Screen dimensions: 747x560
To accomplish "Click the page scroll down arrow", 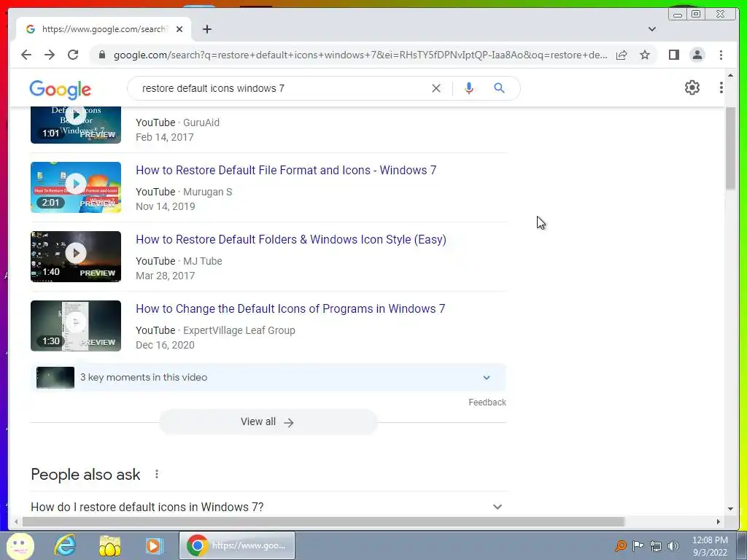I will (730, 509).
